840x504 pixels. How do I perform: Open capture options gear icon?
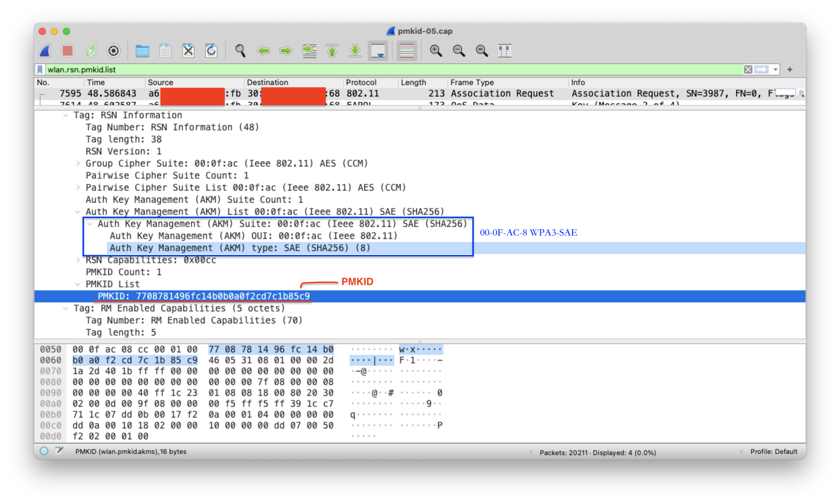pos(114,51)
